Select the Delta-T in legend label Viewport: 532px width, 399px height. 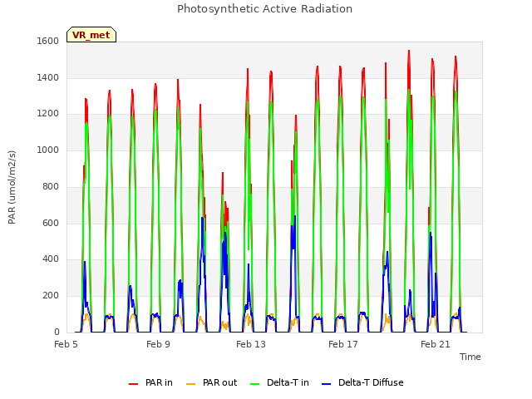point(288,382)
